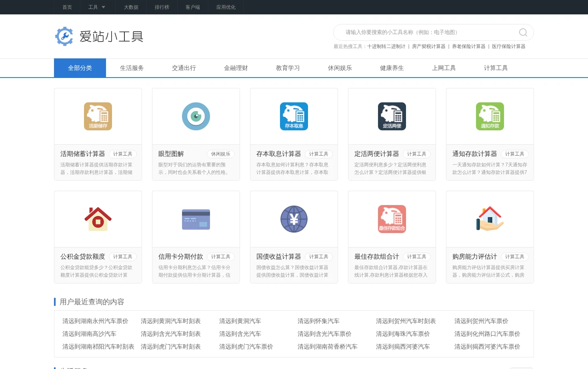The width and height of the screenshot is (588, 369).
Task: Switch to the 生活服务 tab
Action: [132, 68]
